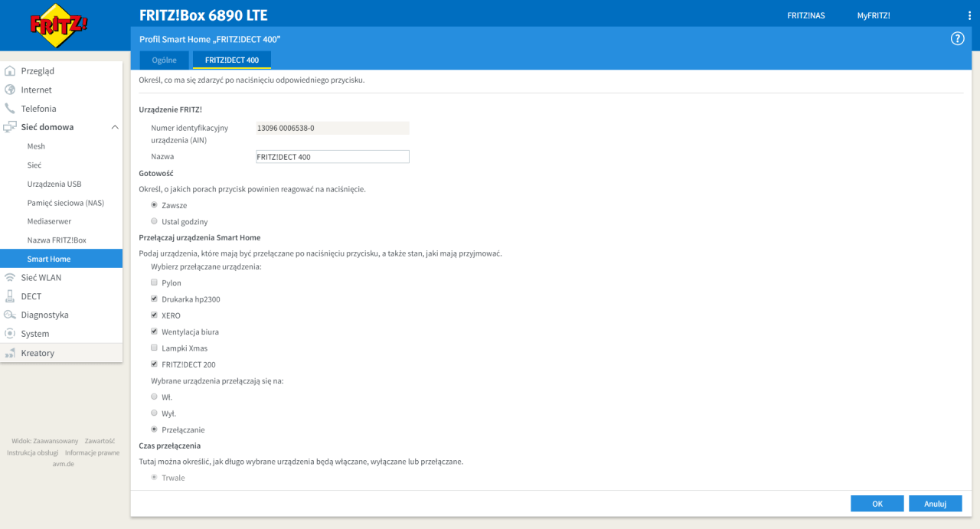Click the Telefonia phone icon
The height and width of the screenshot is (529, 980).
[x=10, y=109]
